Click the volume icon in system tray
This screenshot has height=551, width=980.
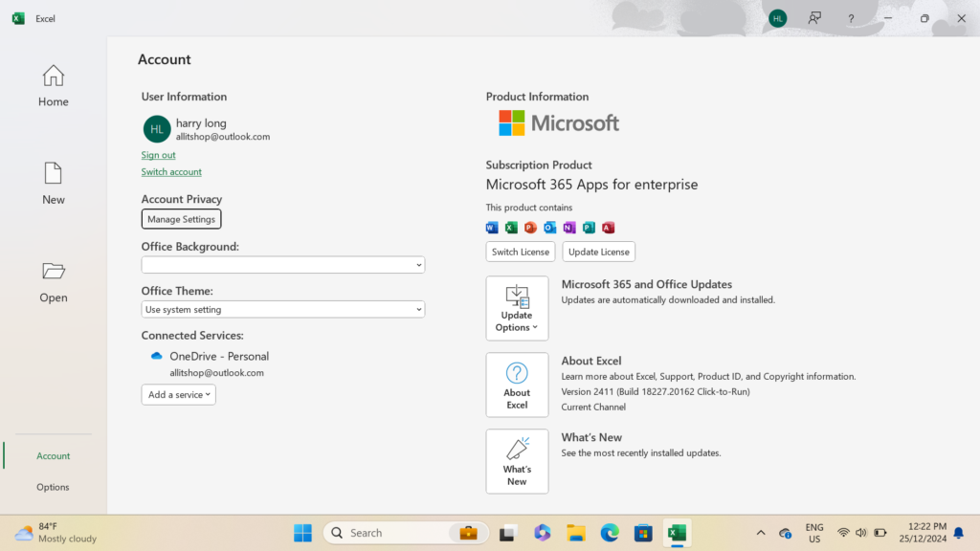click(x=861, y=533)
